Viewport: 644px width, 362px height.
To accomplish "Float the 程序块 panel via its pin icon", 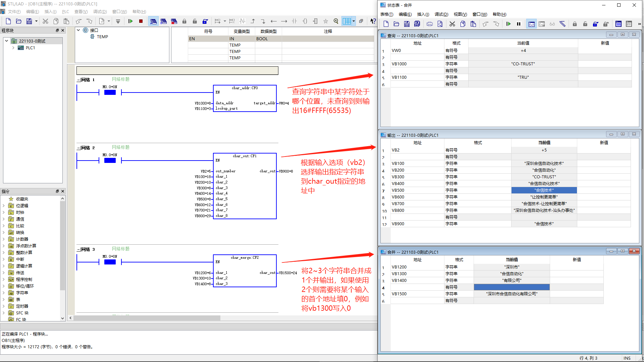I will pyautogui.click(x=57, y=31).
